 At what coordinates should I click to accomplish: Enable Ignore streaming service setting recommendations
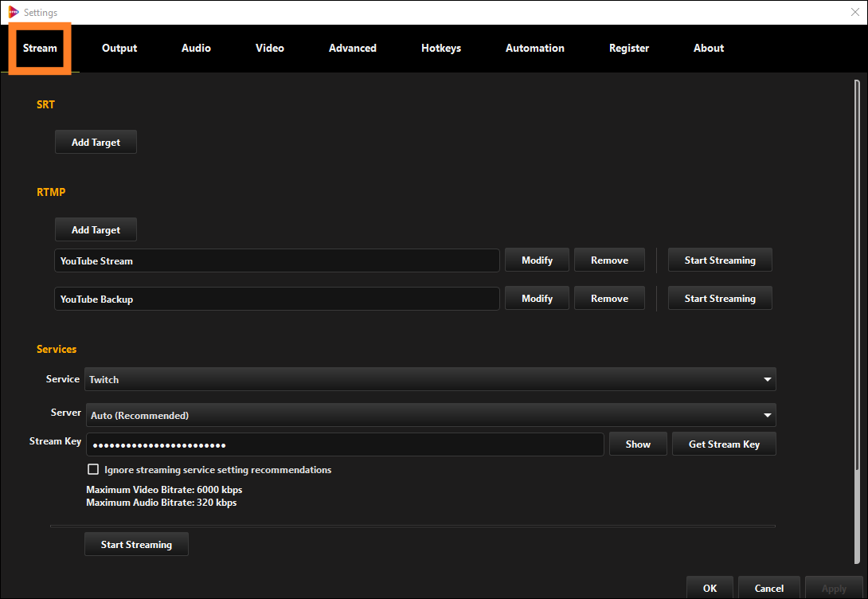tap(93, 469)
